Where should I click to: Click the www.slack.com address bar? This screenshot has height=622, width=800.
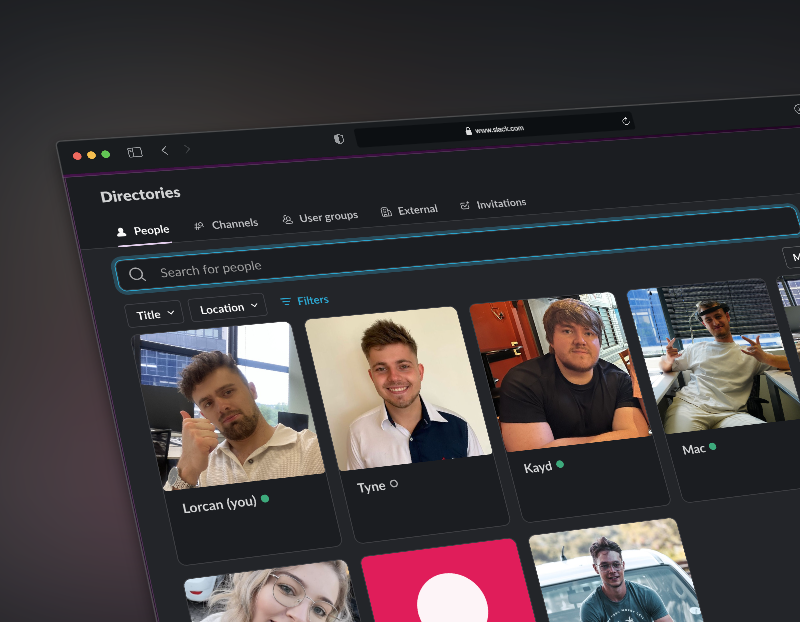tap(494, 129)
